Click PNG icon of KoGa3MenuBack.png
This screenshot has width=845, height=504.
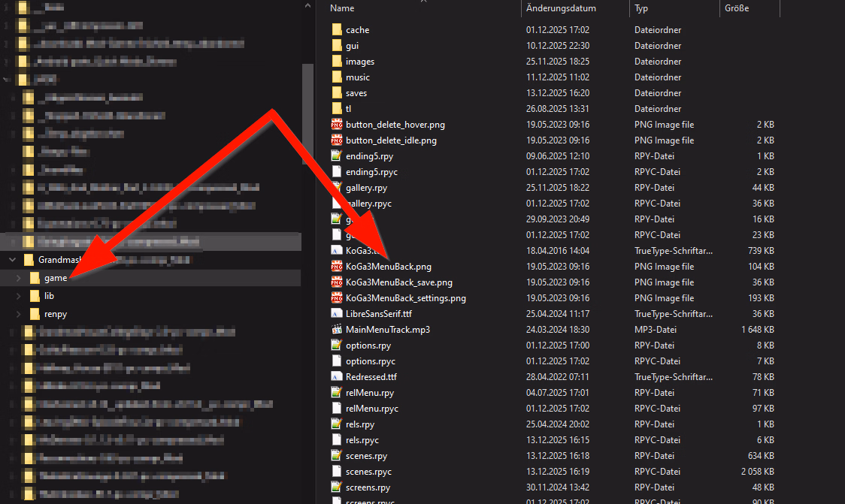point(337,267)
